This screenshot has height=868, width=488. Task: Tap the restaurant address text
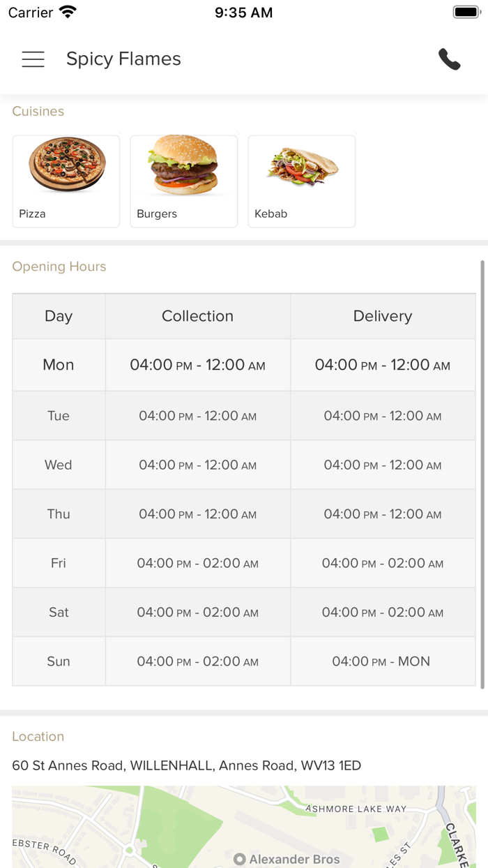coord(186,765)
